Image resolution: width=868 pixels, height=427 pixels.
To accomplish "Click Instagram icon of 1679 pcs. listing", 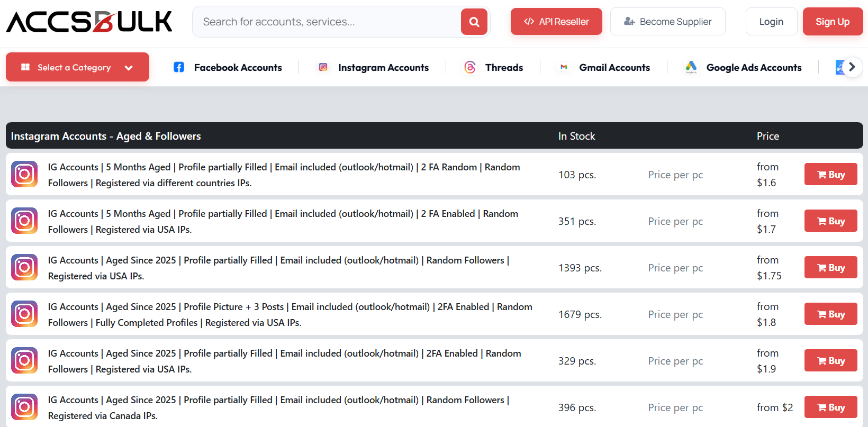I will coord(24,314).
